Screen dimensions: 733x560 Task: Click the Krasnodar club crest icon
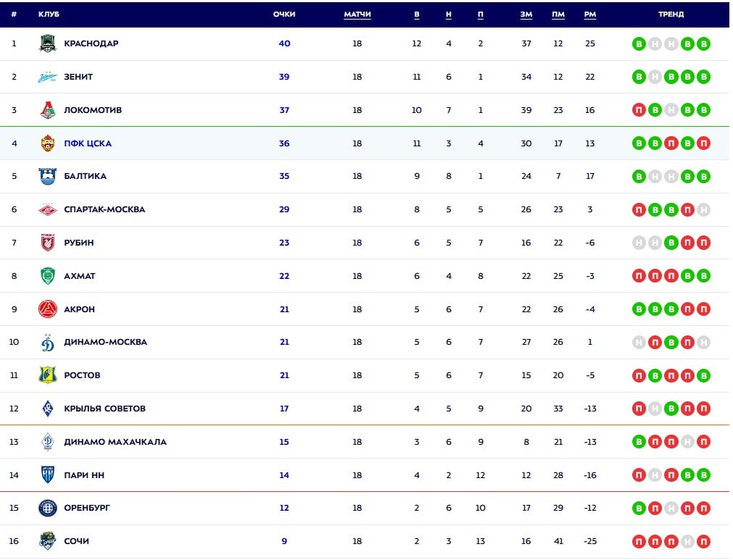point(47,43)
